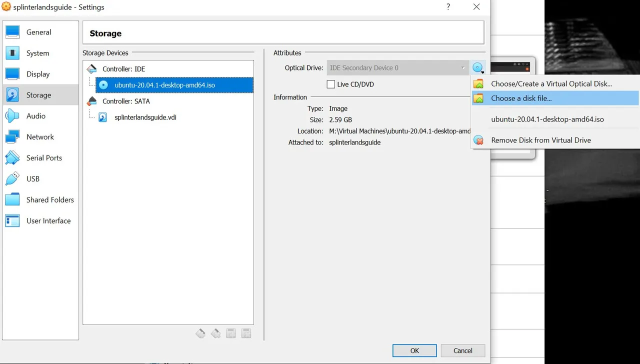Close the Settings dialog
Screen dimensions: 640x364
click(x=476, y=7)
